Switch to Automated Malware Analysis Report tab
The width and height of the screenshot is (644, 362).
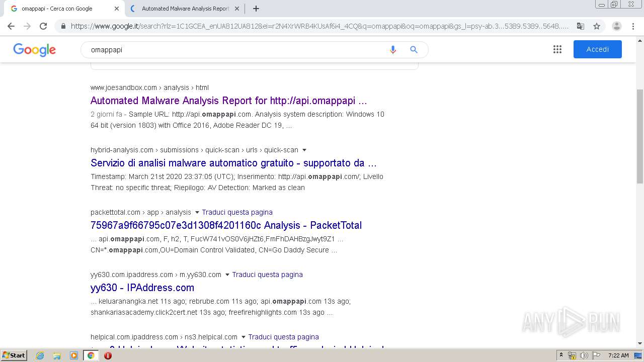tap(185, 9)
